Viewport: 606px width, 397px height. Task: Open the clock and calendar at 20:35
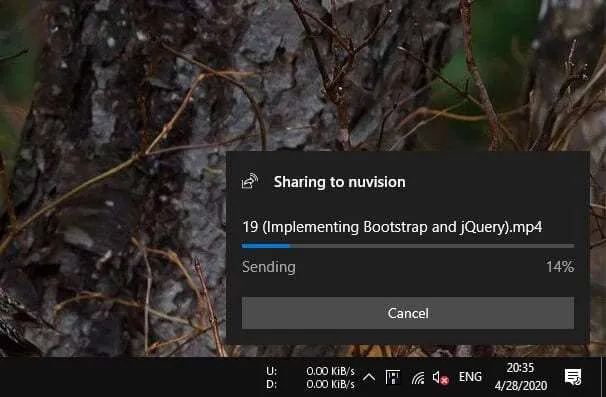pyautogui.click(x=521, y=377)
